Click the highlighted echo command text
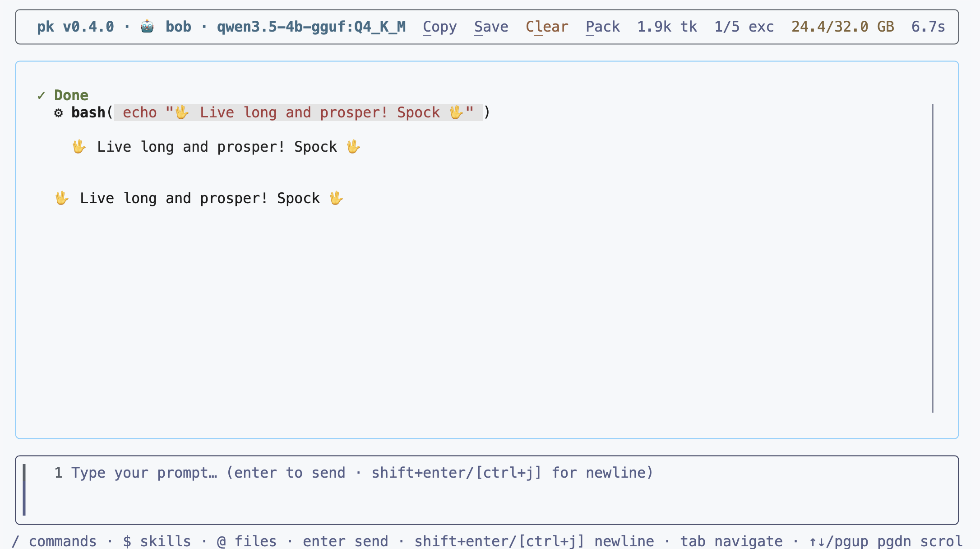980x549 pixels. click(298, 112)
